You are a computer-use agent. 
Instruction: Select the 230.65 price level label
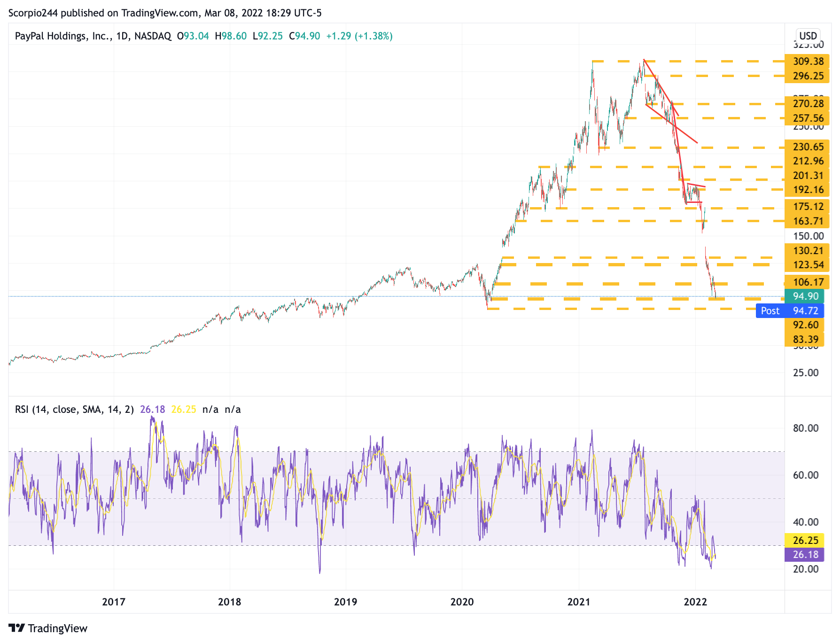pos(808,147)
